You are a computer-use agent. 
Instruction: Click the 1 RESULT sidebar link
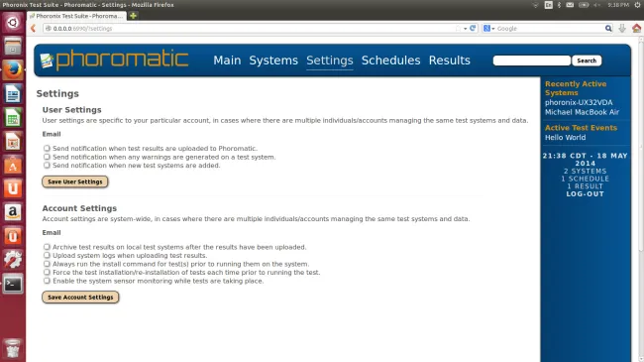(586, 186)
